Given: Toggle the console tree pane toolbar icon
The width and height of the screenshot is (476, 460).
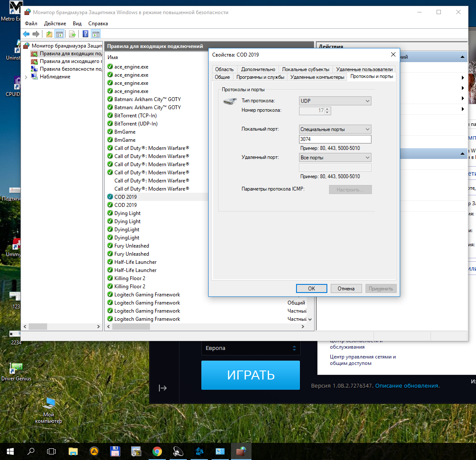Looking at the screenshot, I should [60, 34].
